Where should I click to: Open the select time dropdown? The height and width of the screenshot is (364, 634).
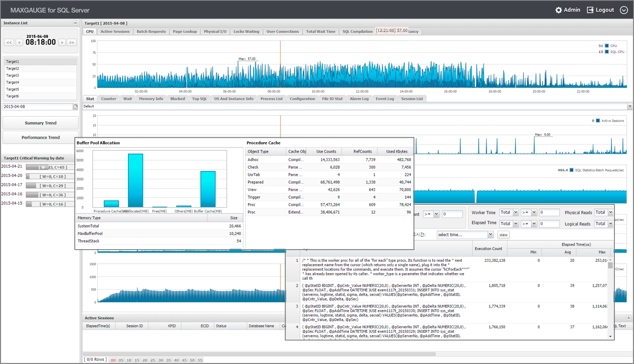click(465, 235)
